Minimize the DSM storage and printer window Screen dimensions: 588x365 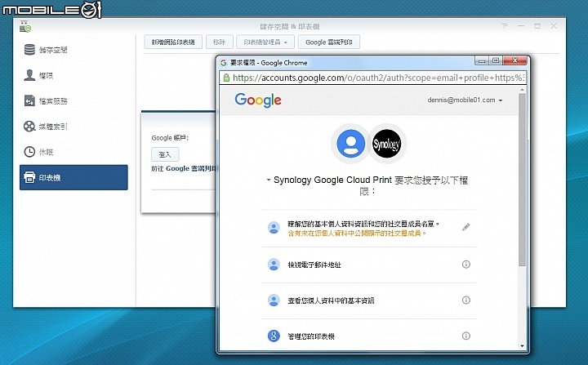coord(521,26)
